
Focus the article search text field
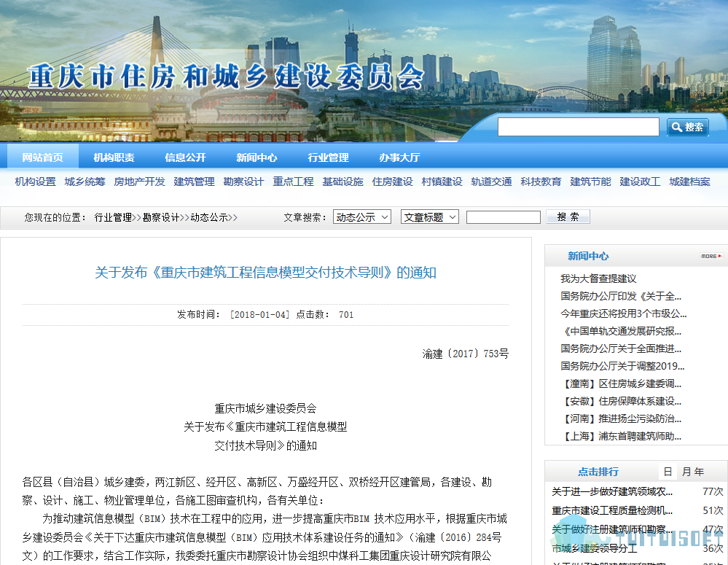pos(504,217)
